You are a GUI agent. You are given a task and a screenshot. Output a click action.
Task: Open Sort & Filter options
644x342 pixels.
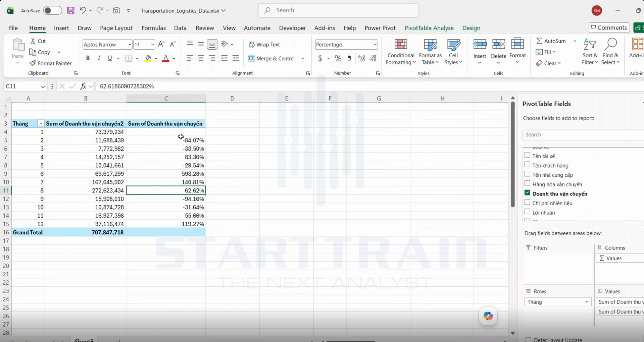click(590, 52)
